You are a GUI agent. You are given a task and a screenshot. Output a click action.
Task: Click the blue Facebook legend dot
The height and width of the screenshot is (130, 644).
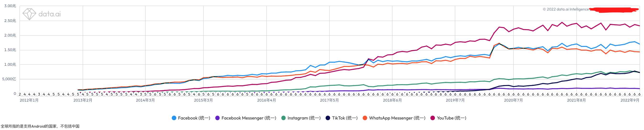pyautogui.click(x=174, y=118)
